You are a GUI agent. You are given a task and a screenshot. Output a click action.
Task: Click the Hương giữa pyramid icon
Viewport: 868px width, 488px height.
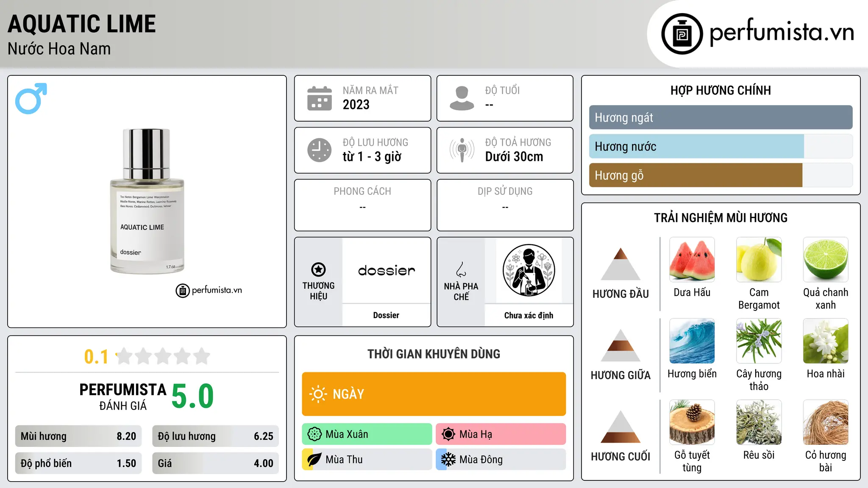pyautogui.click(x=620, y=345)
